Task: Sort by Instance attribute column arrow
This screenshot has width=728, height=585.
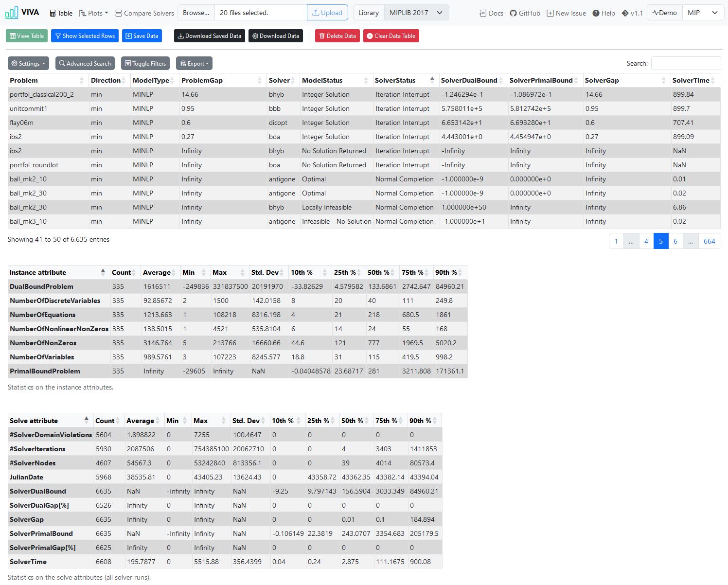Action: click(x=103, y=272)
